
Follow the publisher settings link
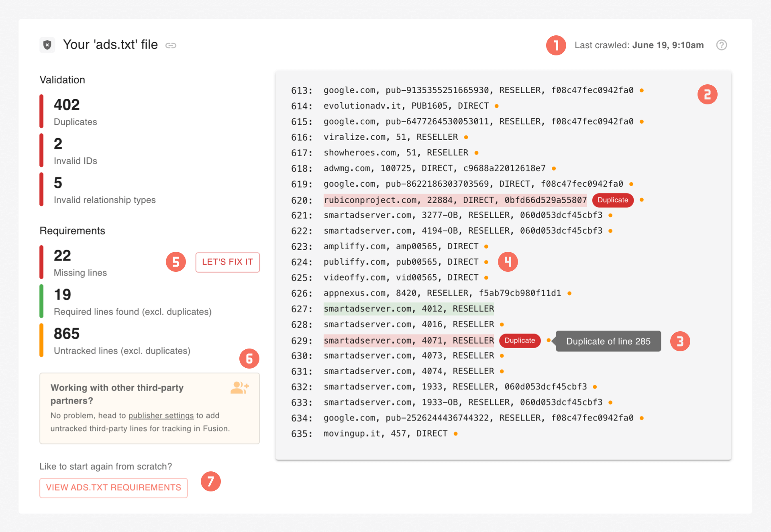(161, 416)
